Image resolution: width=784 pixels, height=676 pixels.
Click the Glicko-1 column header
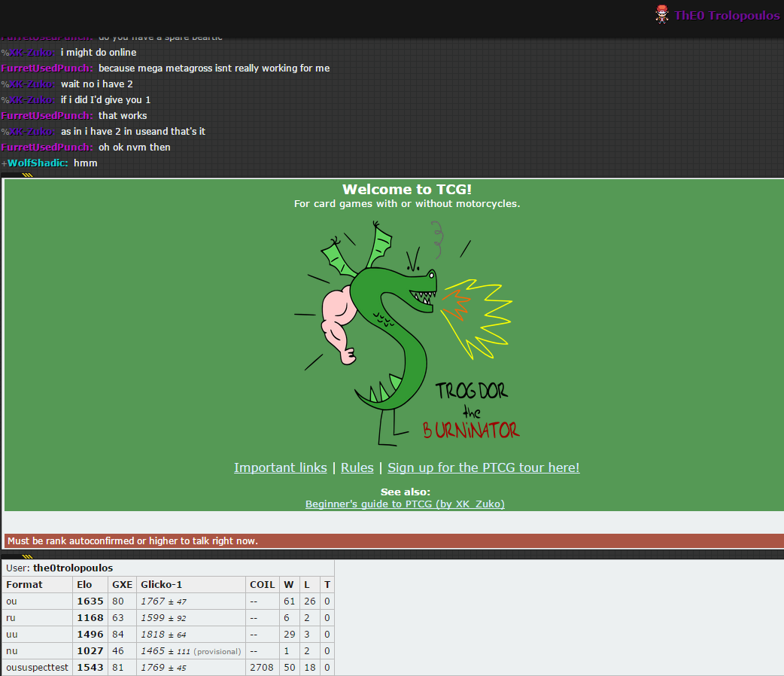(161, 585)
